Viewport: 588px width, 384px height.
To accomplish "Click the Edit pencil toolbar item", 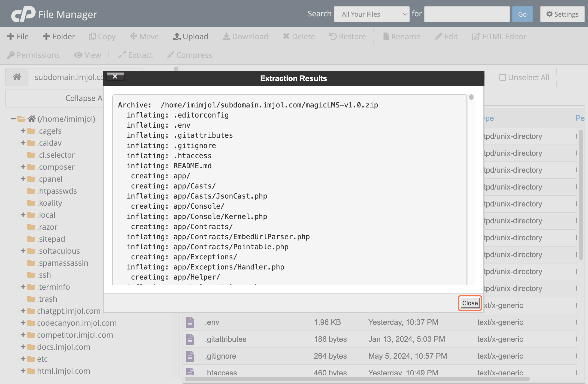I will [446, 37].
